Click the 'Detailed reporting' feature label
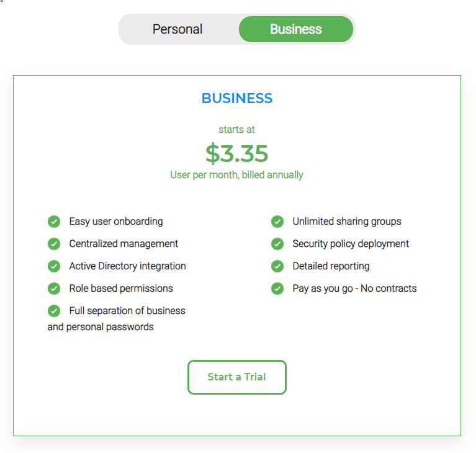The width and height of the screenshot is (476, 453). click(x=331, y=266)
